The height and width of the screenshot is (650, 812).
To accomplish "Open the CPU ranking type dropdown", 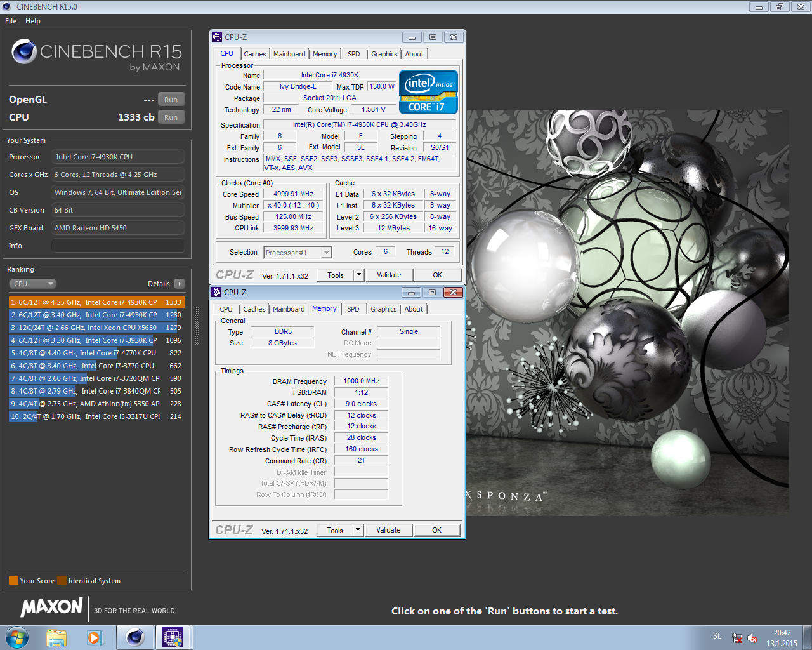I will point(32,284).
